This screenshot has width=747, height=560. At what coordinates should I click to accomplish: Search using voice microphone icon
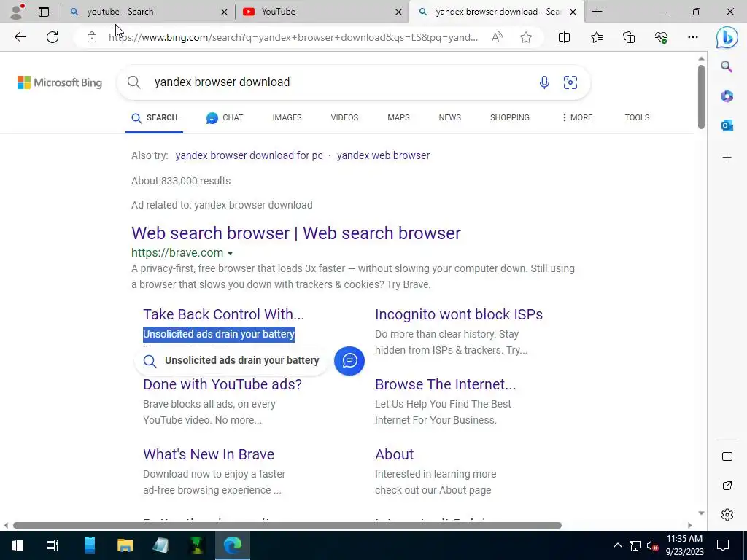544,82
